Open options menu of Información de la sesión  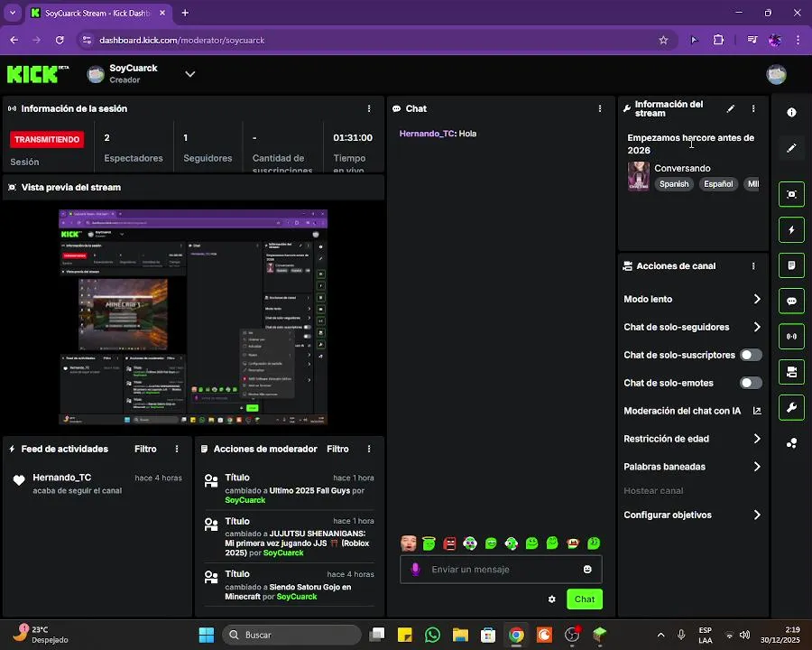pos(369,109)
